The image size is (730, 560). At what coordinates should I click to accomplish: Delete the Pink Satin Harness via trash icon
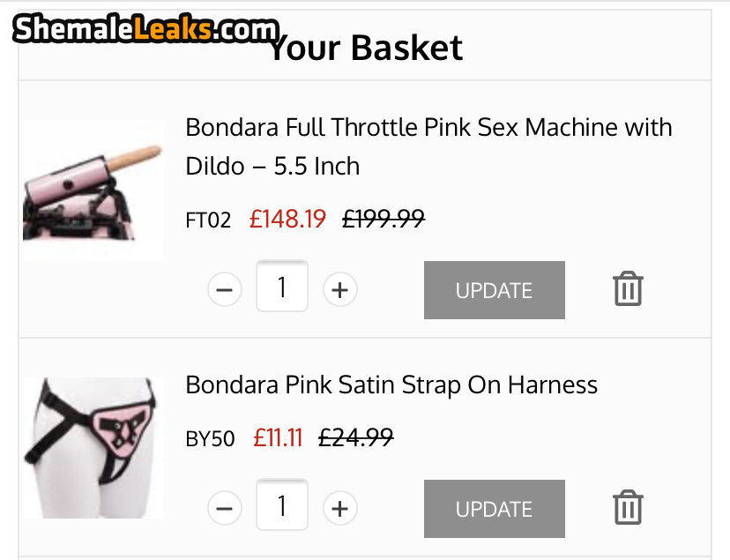click(x=628, y=508)
